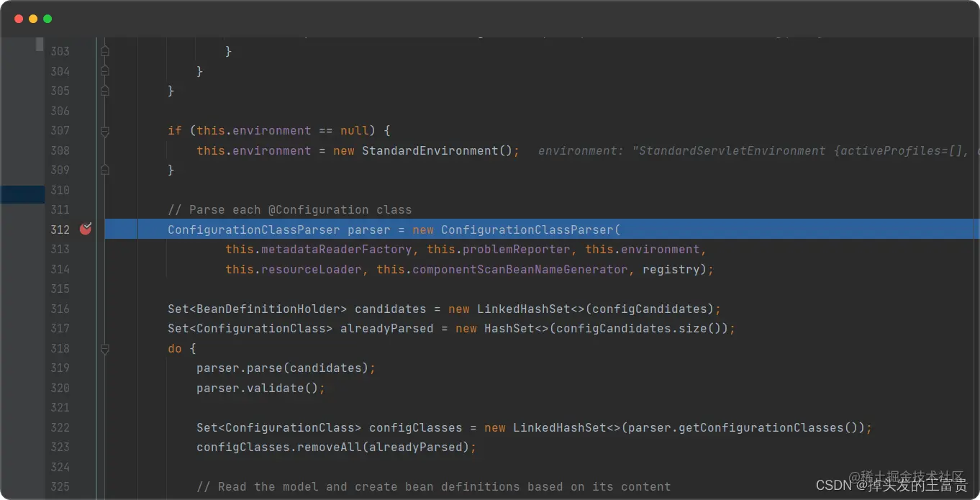Click the scrollbar thumb at left edge
The width and height of the screenshot is (980, 500).
click(x=40, y=44)
